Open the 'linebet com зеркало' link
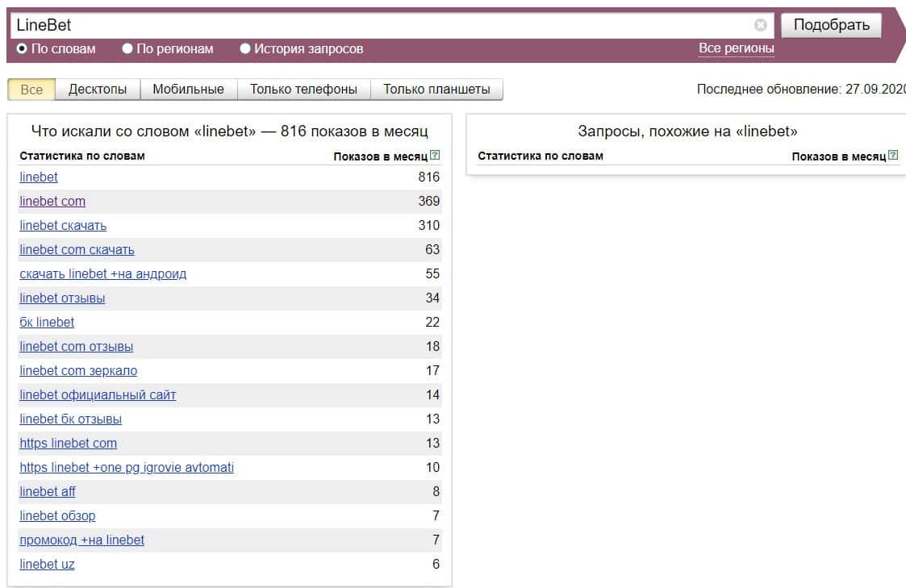This screenshot has height=588, width=906. point(78,371)
